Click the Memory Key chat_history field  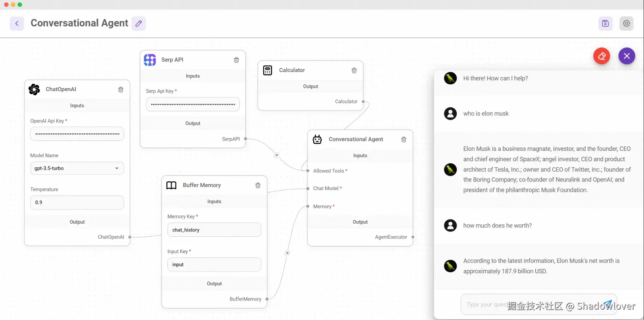(x=214, y=230)
